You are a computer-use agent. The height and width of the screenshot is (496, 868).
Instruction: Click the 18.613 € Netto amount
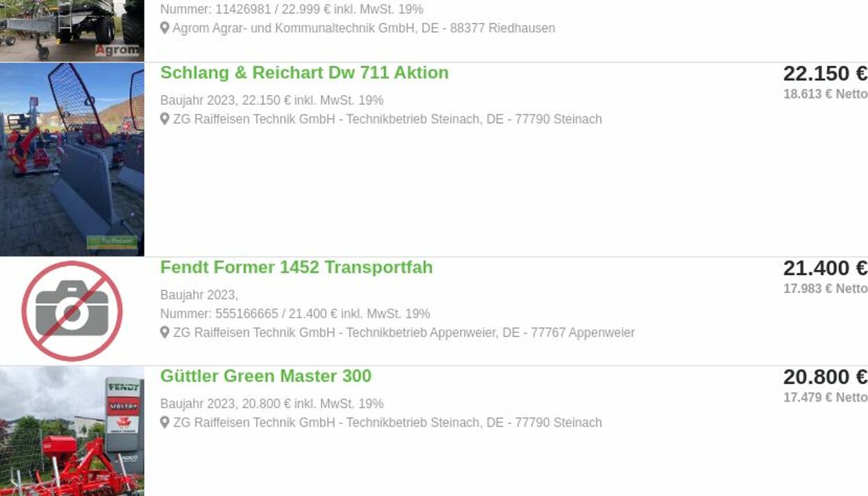tap(825, 94)
